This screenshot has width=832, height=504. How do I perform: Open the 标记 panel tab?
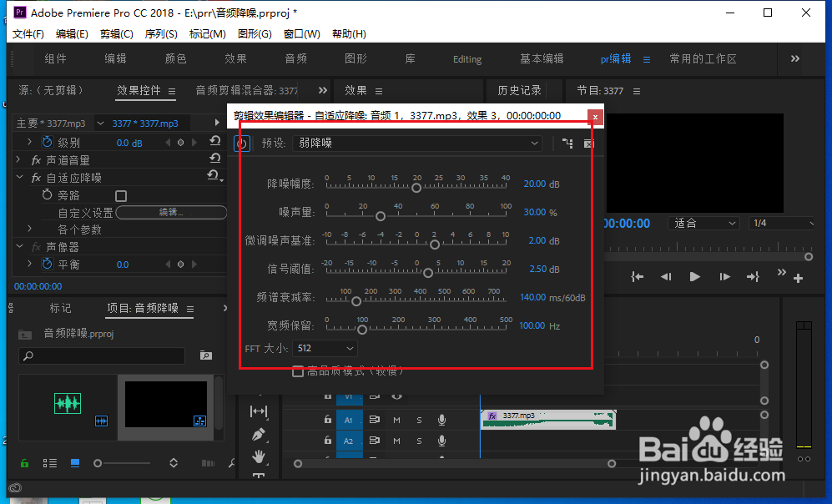click(60, 308)
